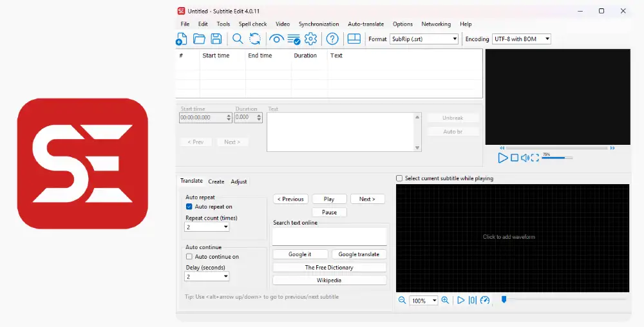Click the Wikipedia button
The width and height of the screenshot is (644, 327).
tap(329, 281)
